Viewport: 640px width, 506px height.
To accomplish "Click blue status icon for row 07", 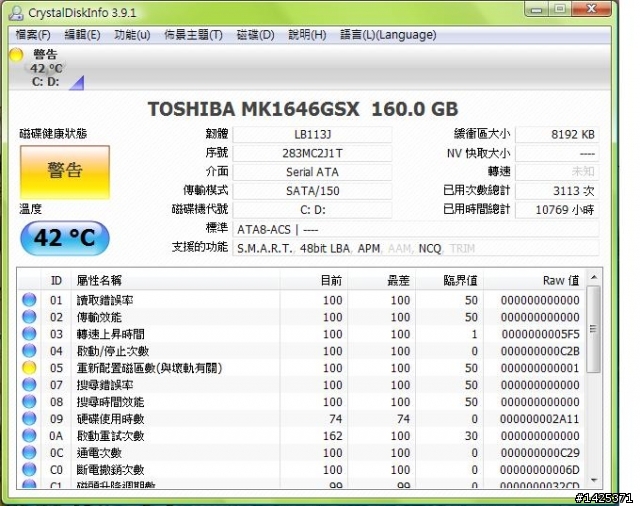I will click(x=29, y=385).
